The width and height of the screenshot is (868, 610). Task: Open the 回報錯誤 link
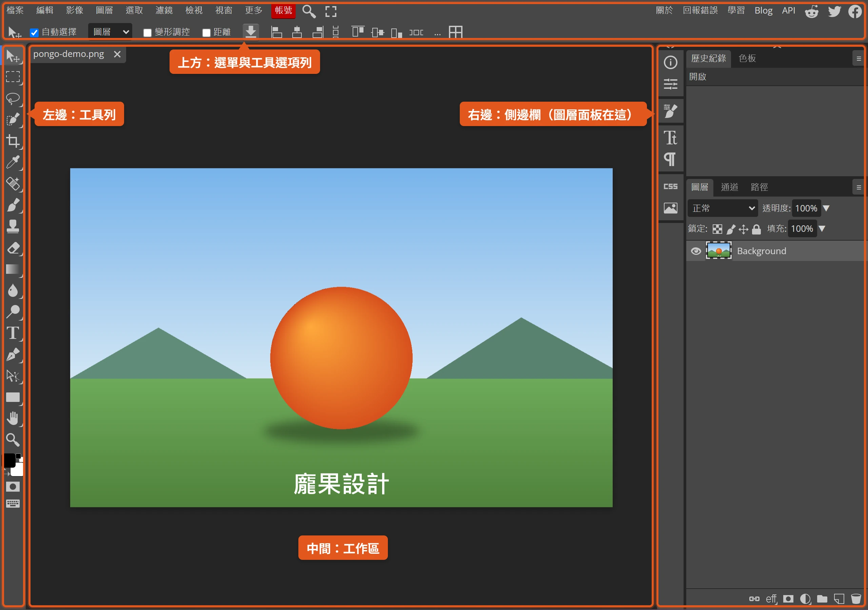(700, 11)
